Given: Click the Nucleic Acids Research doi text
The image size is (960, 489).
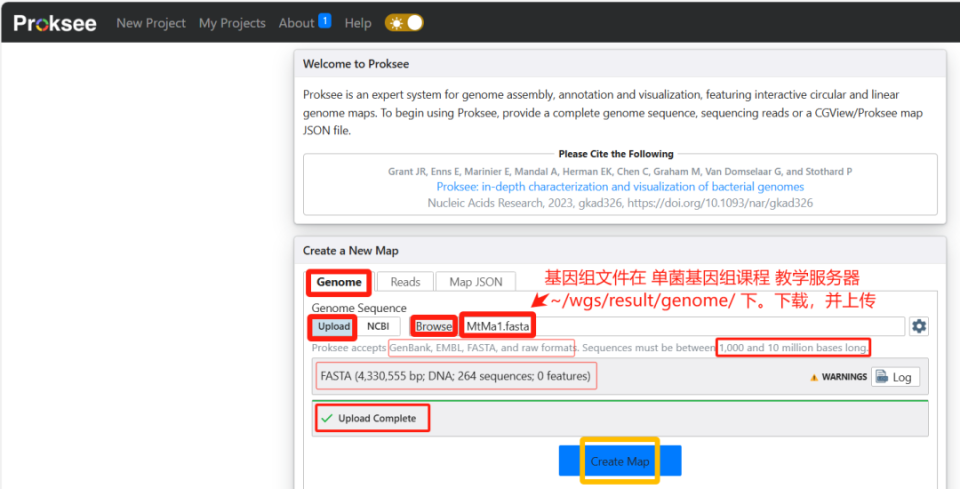Looking at the screenshot, I should tap(620, 203).
